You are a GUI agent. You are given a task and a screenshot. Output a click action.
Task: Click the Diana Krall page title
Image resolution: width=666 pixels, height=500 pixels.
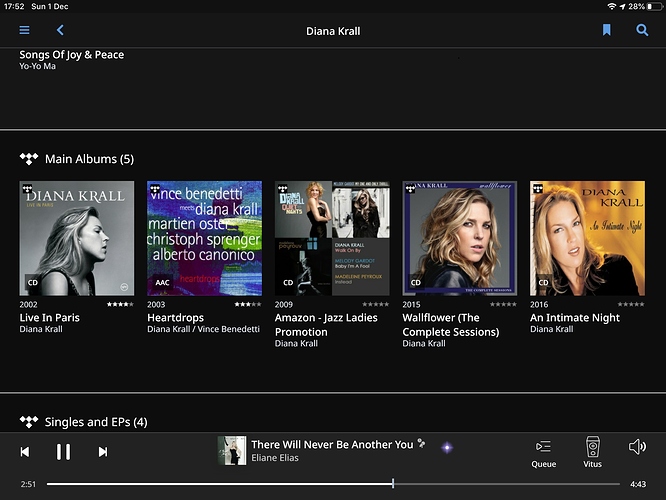point(333,31)
